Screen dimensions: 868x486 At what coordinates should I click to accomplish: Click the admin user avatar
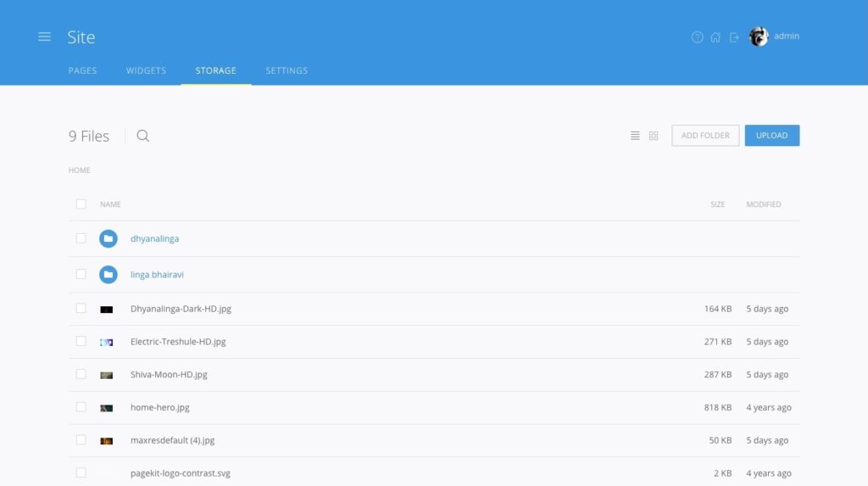click(759, 36)
